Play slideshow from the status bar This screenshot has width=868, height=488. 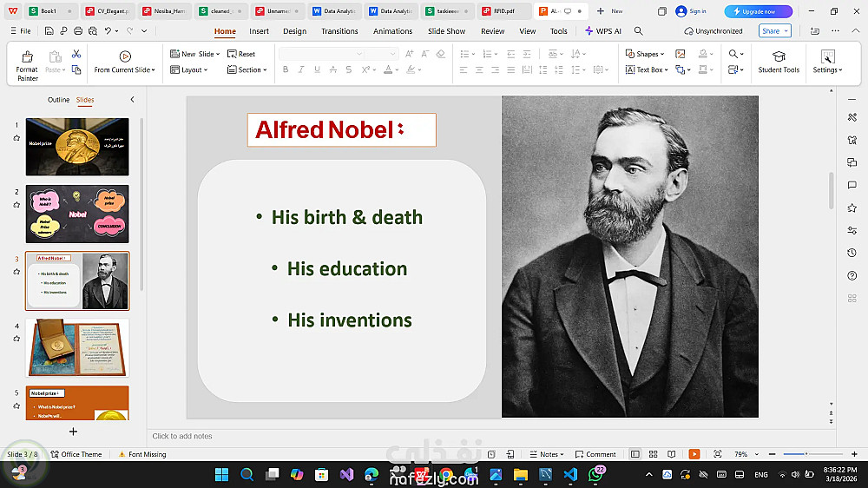(694, 454)
